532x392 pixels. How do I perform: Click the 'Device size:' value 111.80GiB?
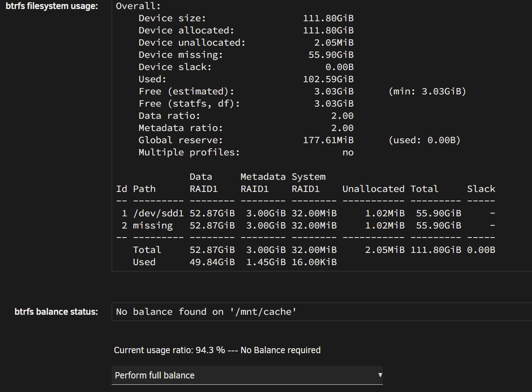[x=328, y=19]
